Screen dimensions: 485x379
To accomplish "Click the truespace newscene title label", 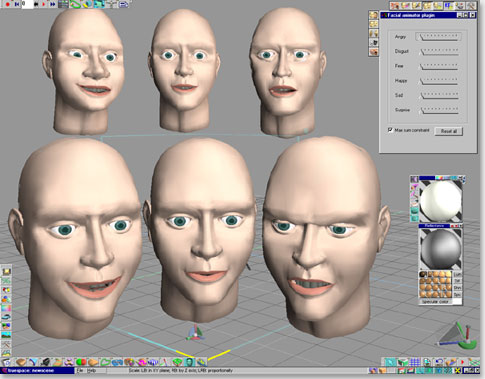I will click(x=30, y=370).
